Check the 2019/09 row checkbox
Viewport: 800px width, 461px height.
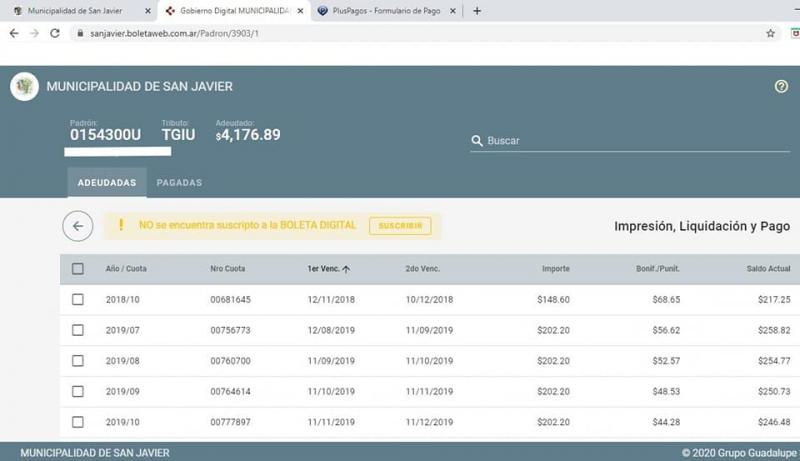[x=78, y=391]
